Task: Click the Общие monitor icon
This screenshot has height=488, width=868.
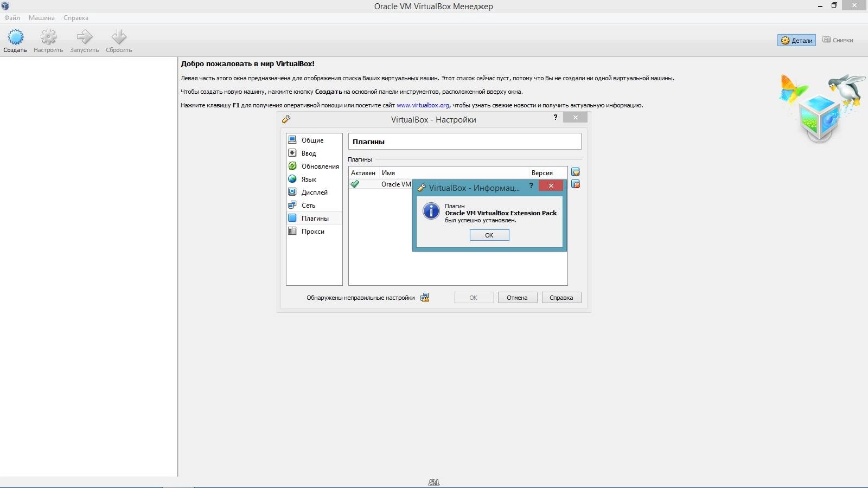Action: (x=292, y=139)
